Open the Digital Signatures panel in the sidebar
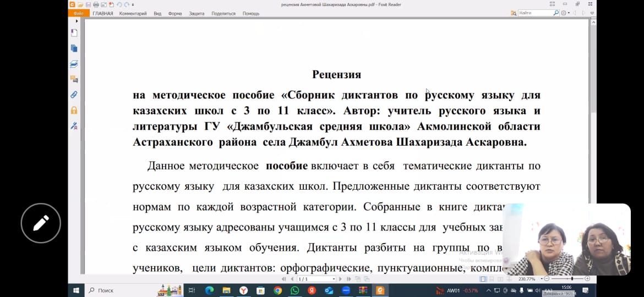This screenshot has width=644, height=297. 74,125
